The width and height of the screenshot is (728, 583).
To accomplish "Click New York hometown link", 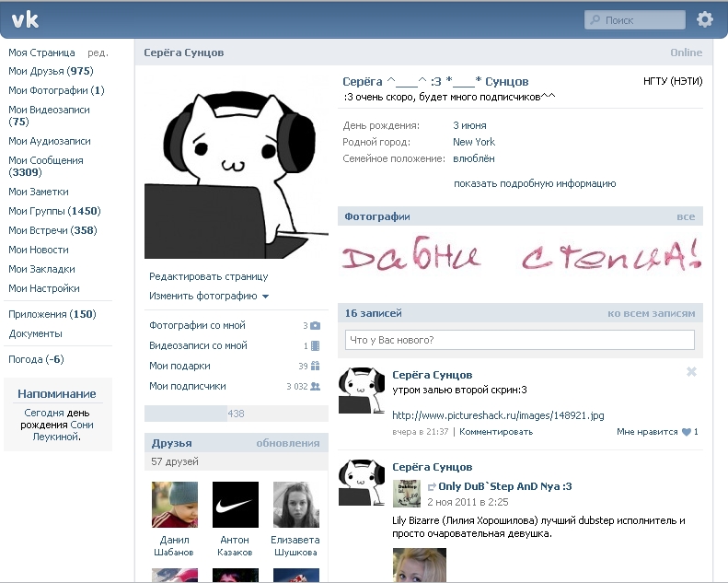I will pyautogui.click(x=474, y=142).
